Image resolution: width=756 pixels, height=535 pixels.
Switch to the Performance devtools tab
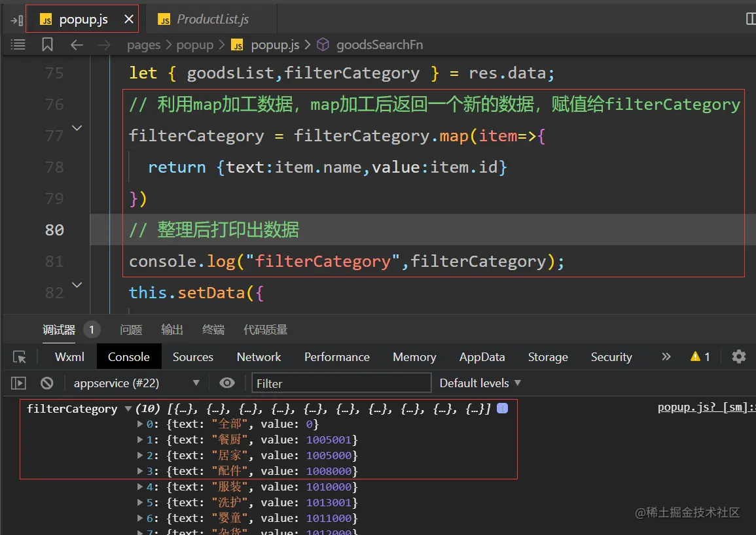337,357
